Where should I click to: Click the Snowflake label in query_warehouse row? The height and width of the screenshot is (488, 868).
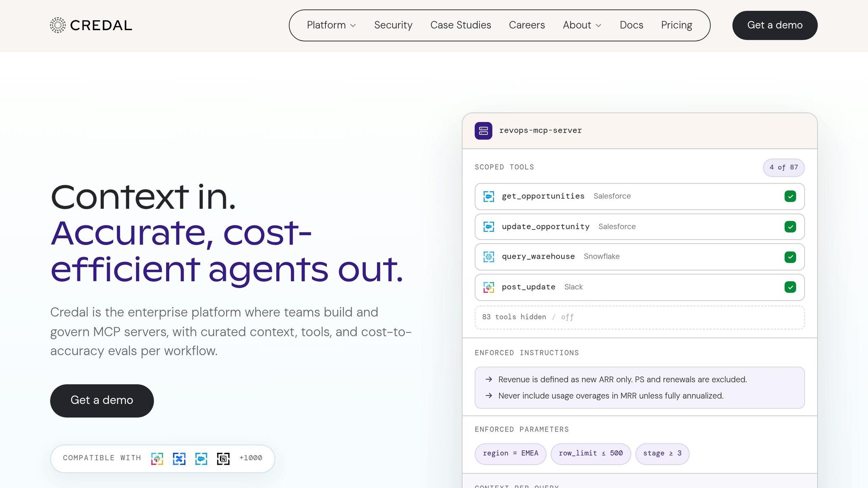602,256
